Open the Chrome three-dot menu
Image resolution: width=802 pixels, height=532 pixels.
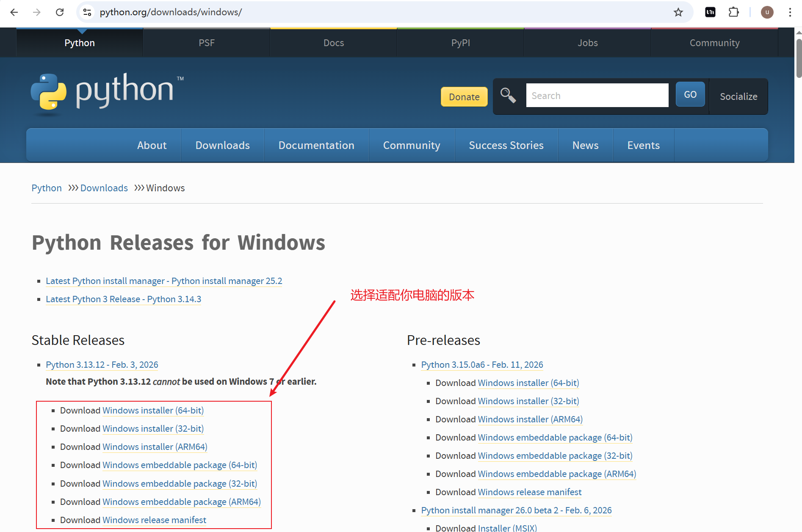coord(790,12)
